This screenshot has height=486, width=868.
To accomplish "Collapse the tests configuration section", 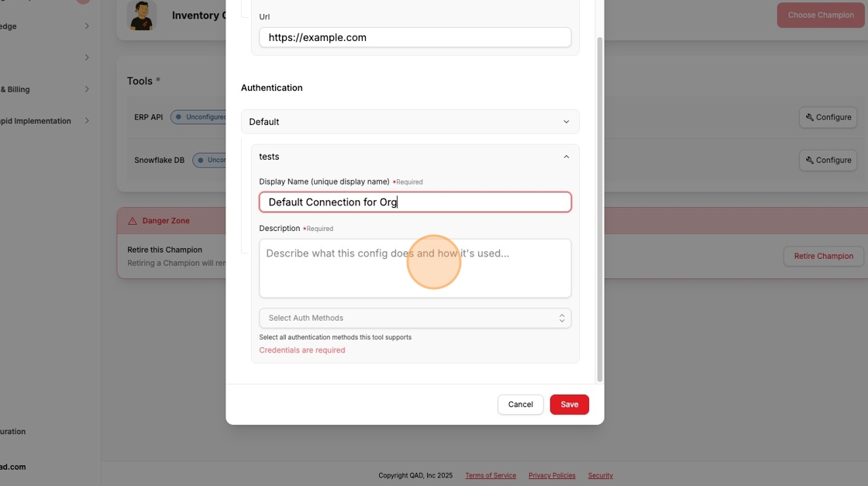I will (566, 156).
